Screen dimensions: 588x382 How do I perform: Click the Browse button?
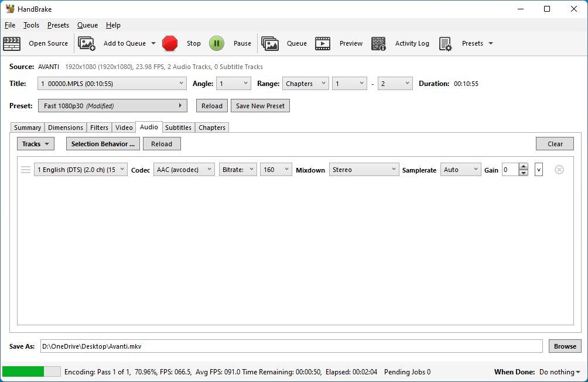(565, 346)
